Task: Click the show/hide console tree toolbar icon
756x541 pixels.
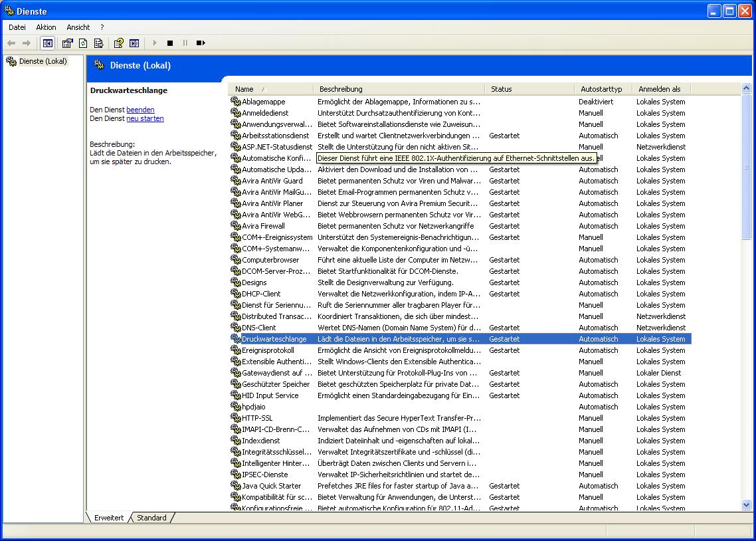Action: (47, 43)
